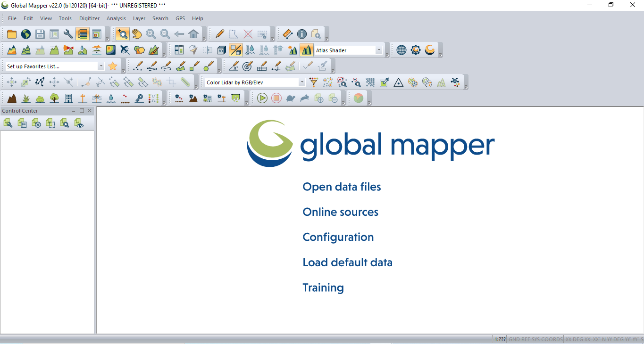The height and width of the screenshot is (344, 644).
Task: Click the red Stop button
Action: (x=276, y=98)
